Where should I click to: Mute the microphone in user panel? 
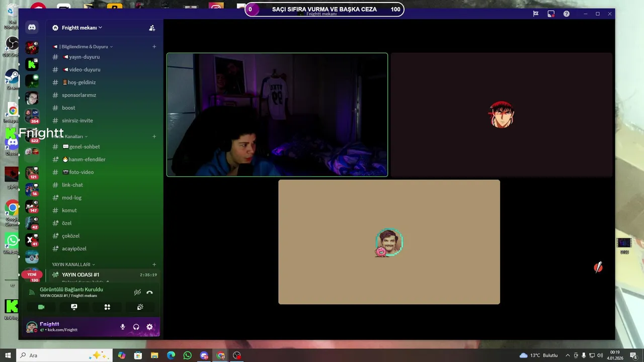click(x=122, y=327)
